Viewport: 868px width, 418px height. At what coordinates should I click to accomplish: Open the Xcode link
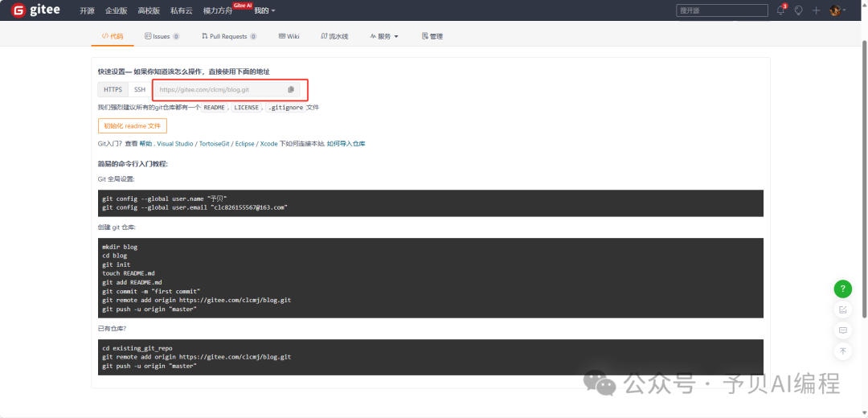pos(268,144)
